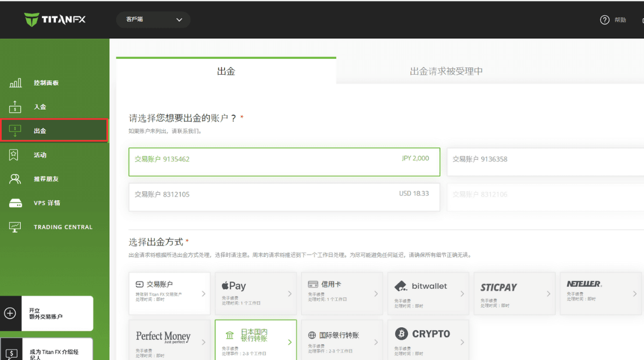Select the STICPAY withdrawal method
The height and width of the screenshot is (360, 644).
pyautogui.click(x=514, y=293)
